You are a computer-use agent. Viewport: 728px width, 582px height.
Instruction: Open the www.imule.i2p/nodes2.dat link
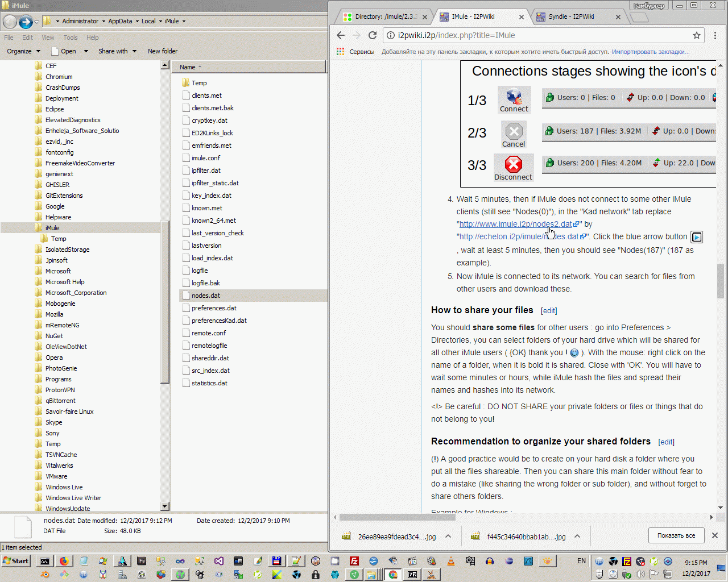click(516, 224)
